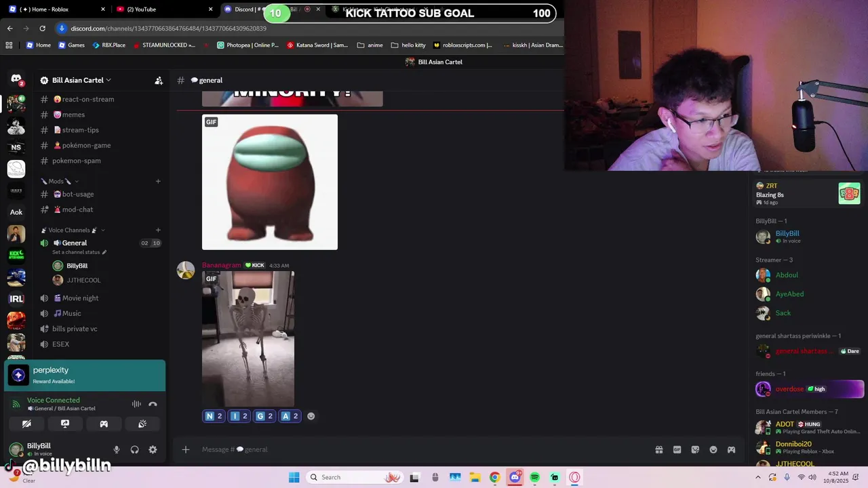
Task: Open the NS server icon
Action: click(x=16, y=147)
